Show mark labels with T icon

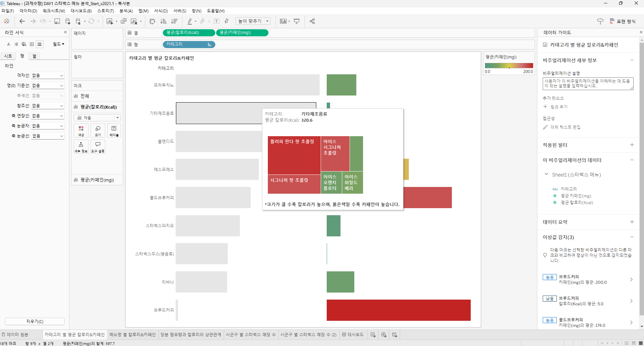tap(217, 21)
